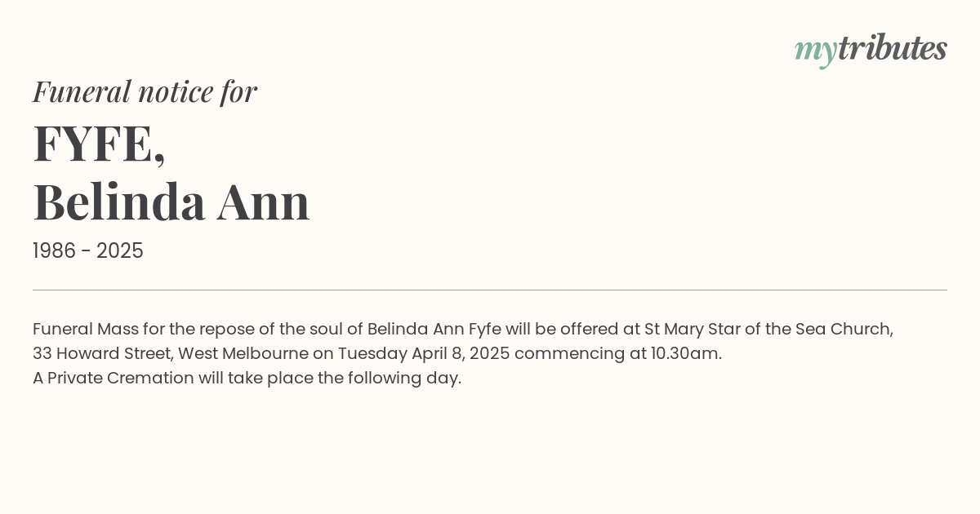Select the "Funeral notice for" heading
Viewport: 980px width, 514px height.
145,91
